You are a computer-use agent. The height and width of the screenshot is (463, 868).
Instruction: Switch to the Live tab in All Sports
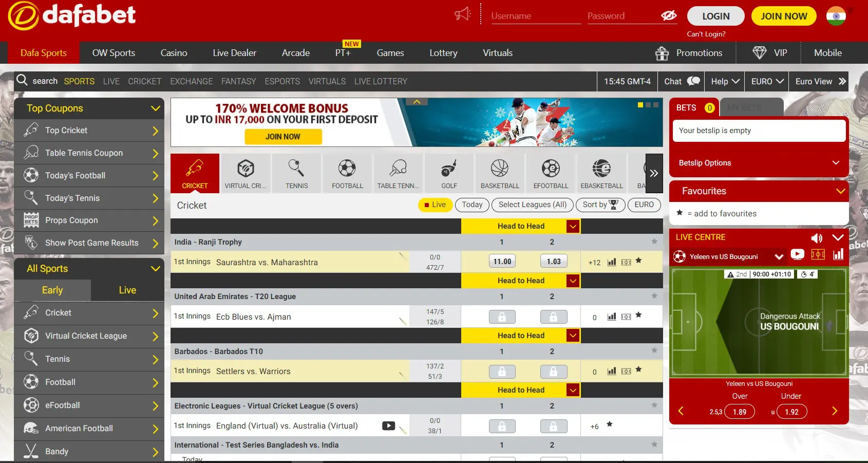point(127,290)
